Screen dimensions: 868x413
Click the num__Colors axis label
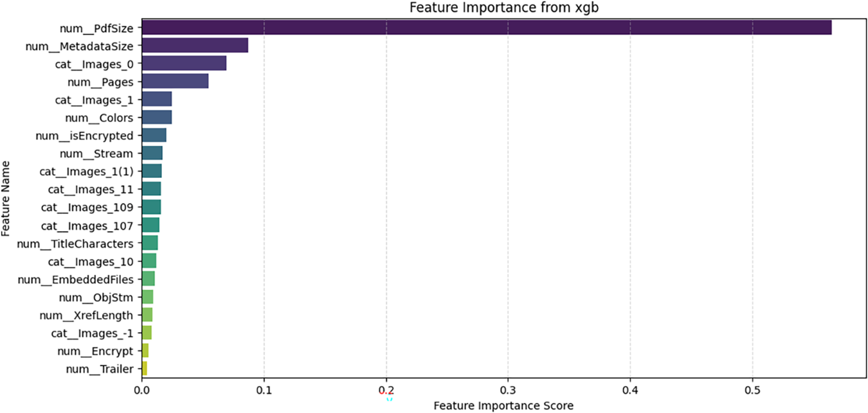click(99, 118)
